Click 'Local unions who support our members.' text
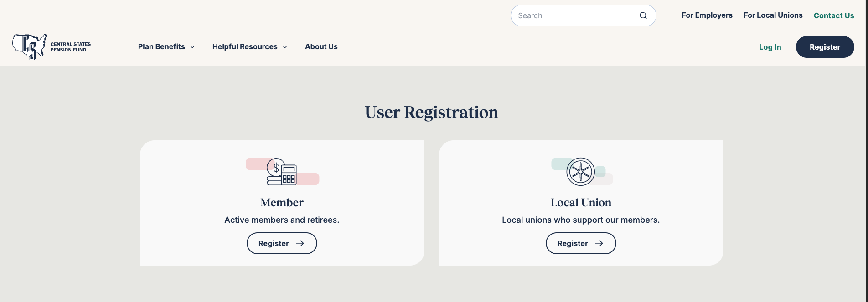868x302 pixels. 581,220
